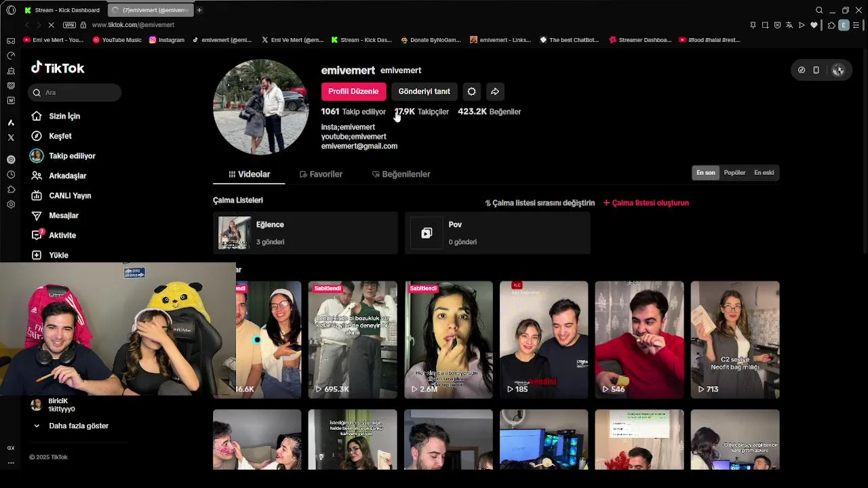Open the browser tab search magnifier
This screenshot has height=488, width=868.
[x=819, y=10]
